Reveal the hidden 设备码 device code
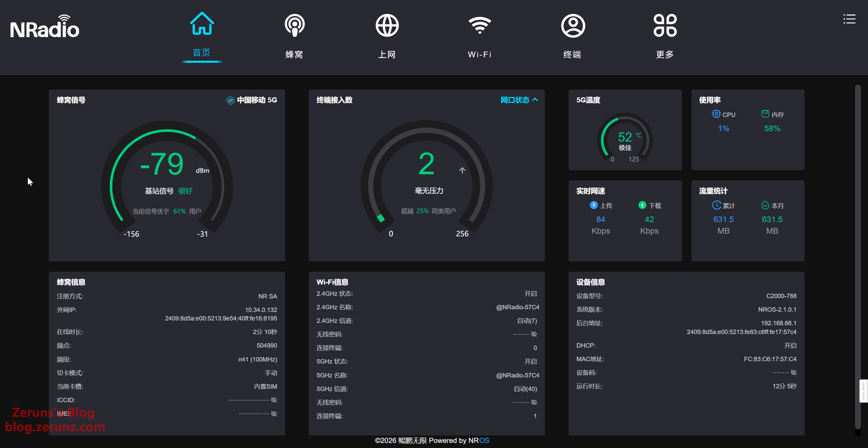 [x=794, y=372]
